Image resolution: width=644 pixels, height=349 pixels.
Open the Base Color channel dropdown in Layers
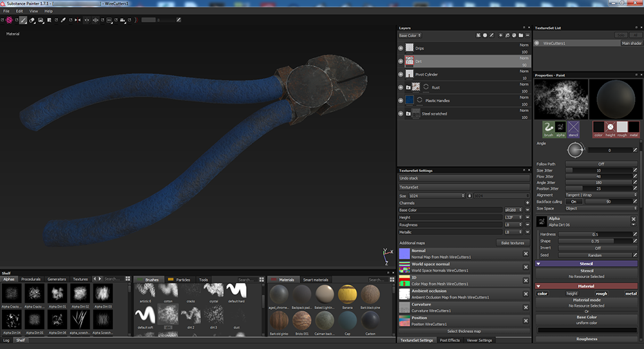pyautogui.click(x=410, y=35)
